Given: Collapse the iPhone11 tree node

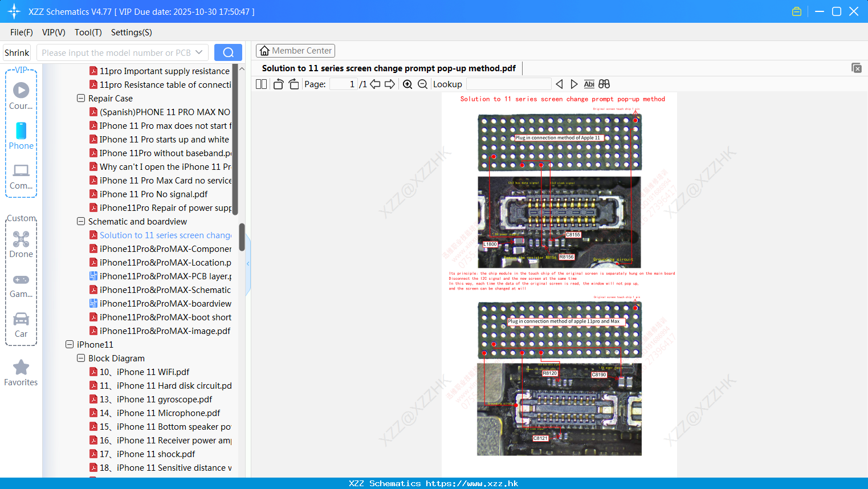Looking at the screenshot, I should (70, 344).
